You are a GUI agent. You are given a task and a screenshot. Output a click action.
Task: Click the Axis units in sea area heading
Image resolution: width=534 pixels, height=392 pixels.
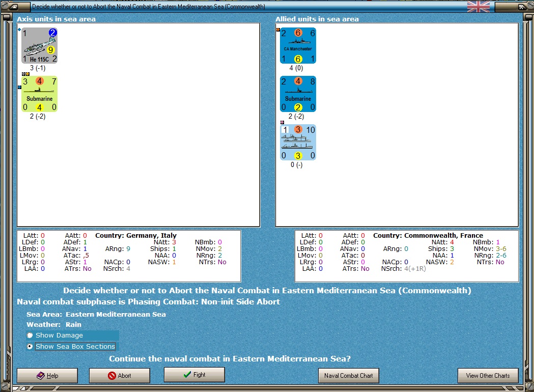pos(56,19)
